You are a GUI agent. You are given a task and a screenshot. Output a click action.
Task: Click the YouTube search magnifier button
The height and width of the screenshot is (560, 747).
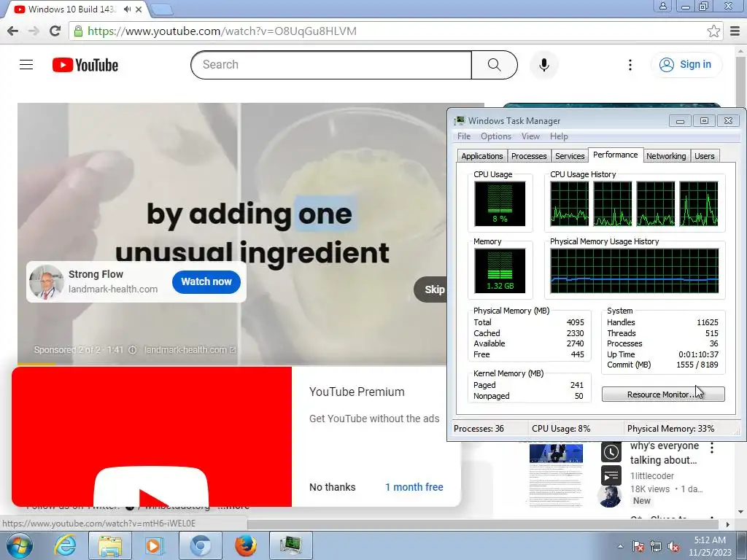(494, 65)
